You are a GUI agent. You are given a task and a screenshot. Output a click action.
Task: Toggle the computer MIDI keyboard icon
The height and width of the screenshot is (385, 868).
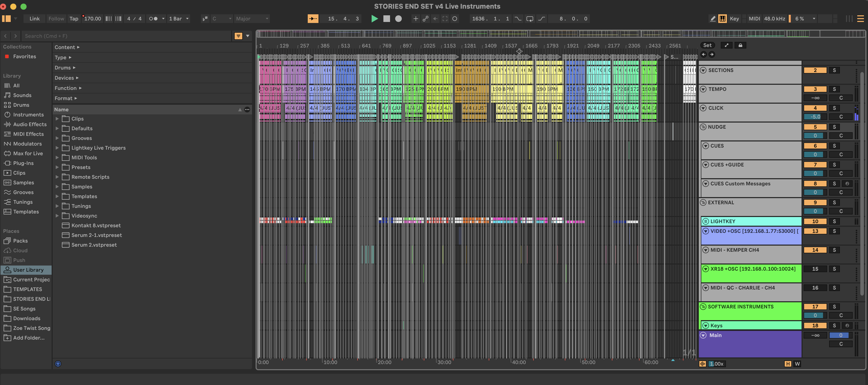[722, 19]
